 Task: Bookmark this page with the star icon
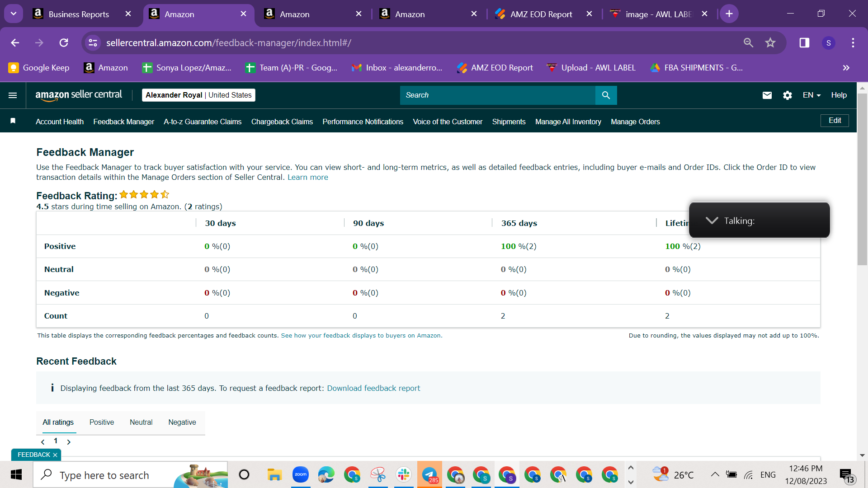click(x=770, y=42)
